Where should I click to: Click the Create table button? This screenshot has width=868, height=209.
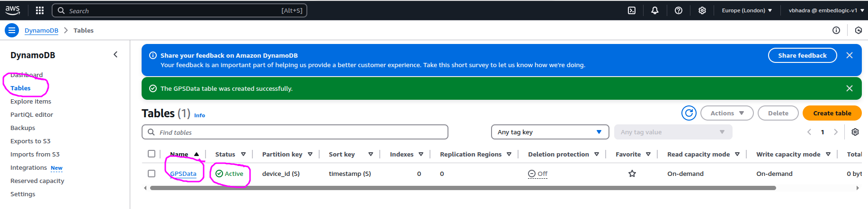pyautogui.click(x=832, y=113)
